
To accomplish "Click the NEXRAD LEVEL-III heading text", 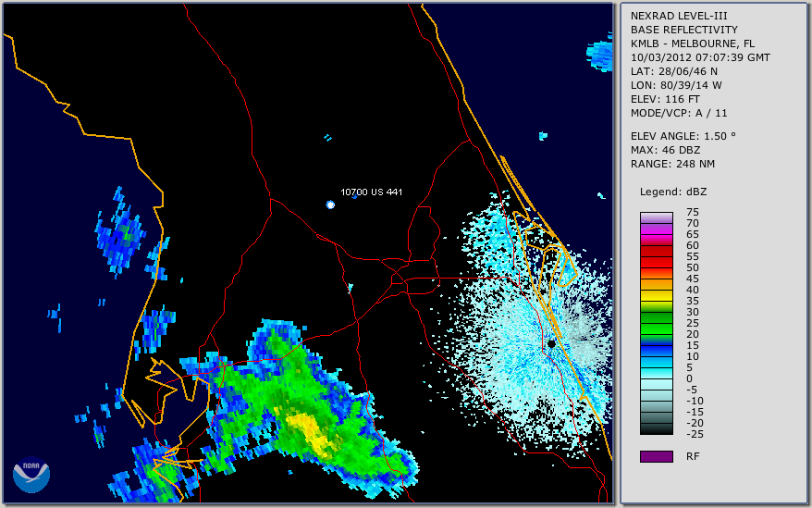I will point(679,16).
